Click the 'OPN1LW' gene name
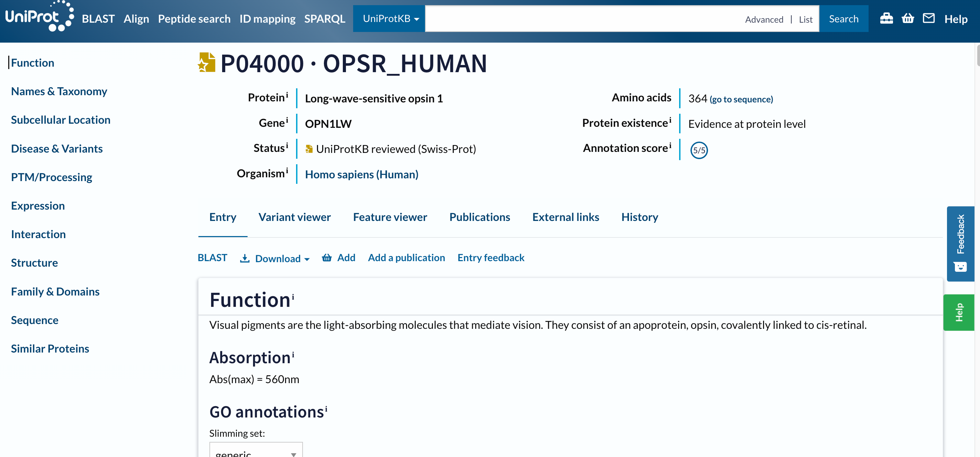The width and height of the screenshot is (980, 457). coord(328,124)
